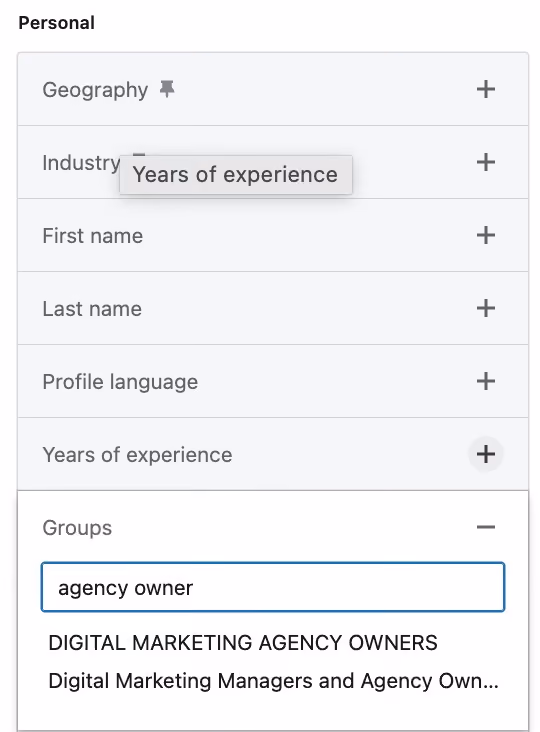Open First name filter via plus icon

[x=485, y=235]
